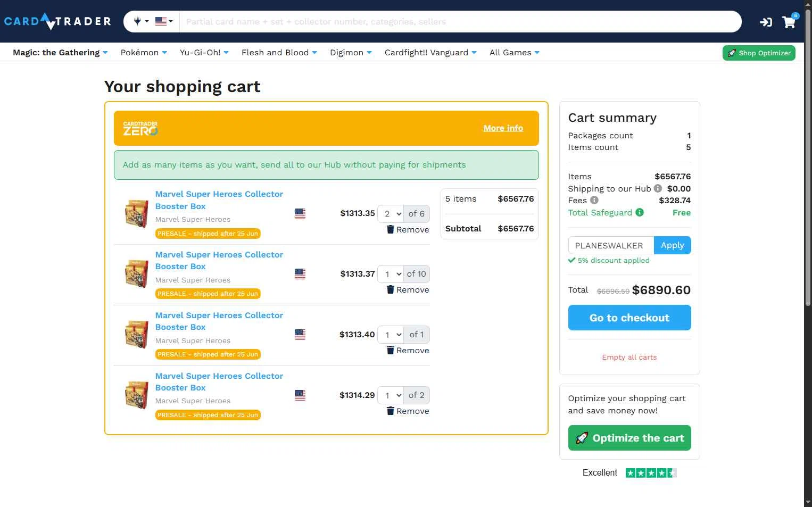Open quantity dropdown showing 1 of 2

pyautogui.click(x=391, y=395)
